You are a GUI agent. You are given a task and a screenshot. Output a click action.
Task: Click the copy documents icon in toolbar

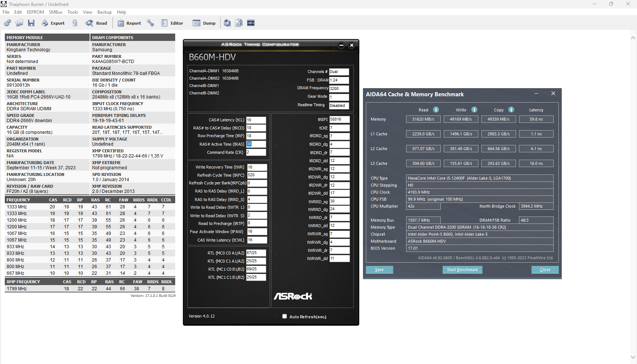pos(239,23)
